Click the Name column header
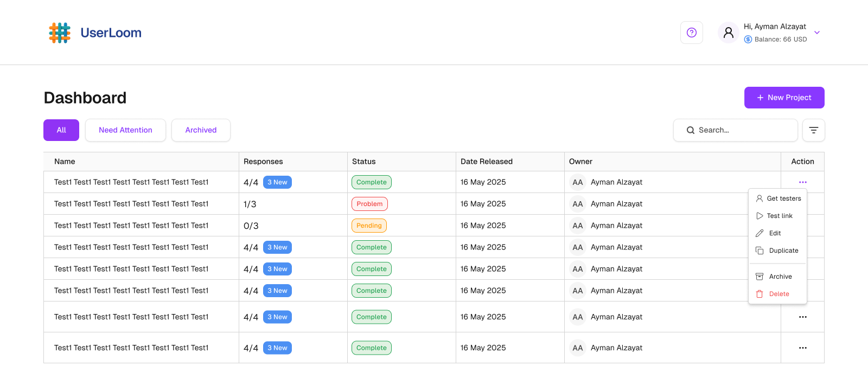868x385 pixels. (x=65, y=162)
